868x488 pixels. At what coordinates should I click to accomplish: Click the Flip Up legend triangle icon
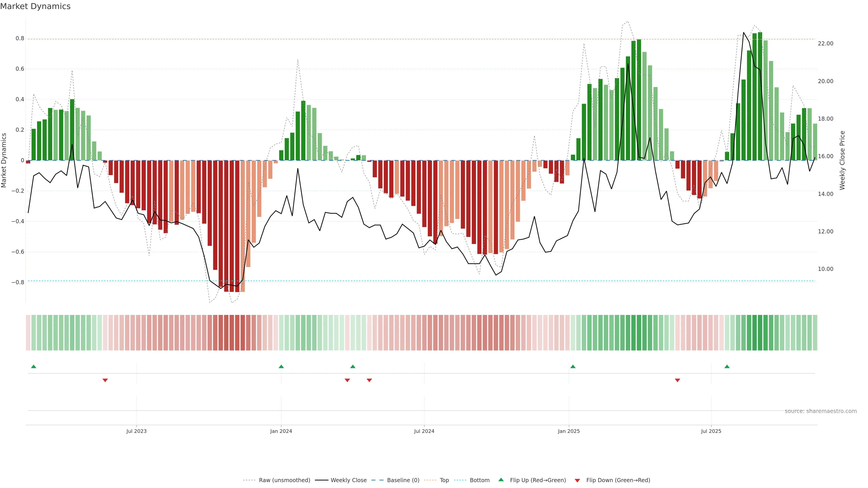tap(501, 480)
